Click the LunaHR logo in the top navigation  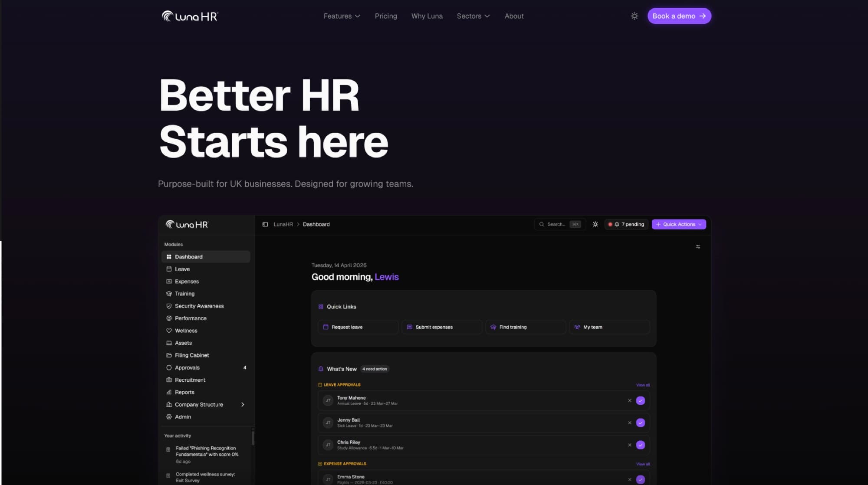tap(190, 16)
